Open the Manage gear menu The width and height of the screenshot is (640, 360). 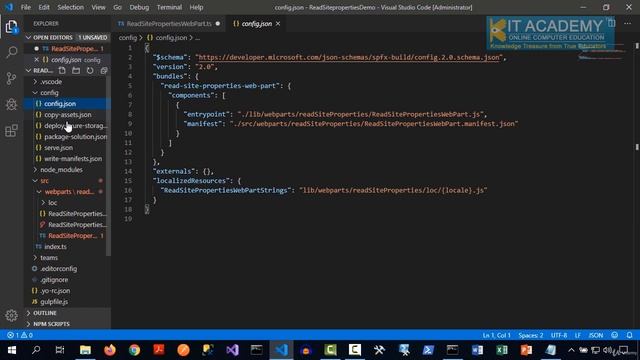(x=11, y=315)
